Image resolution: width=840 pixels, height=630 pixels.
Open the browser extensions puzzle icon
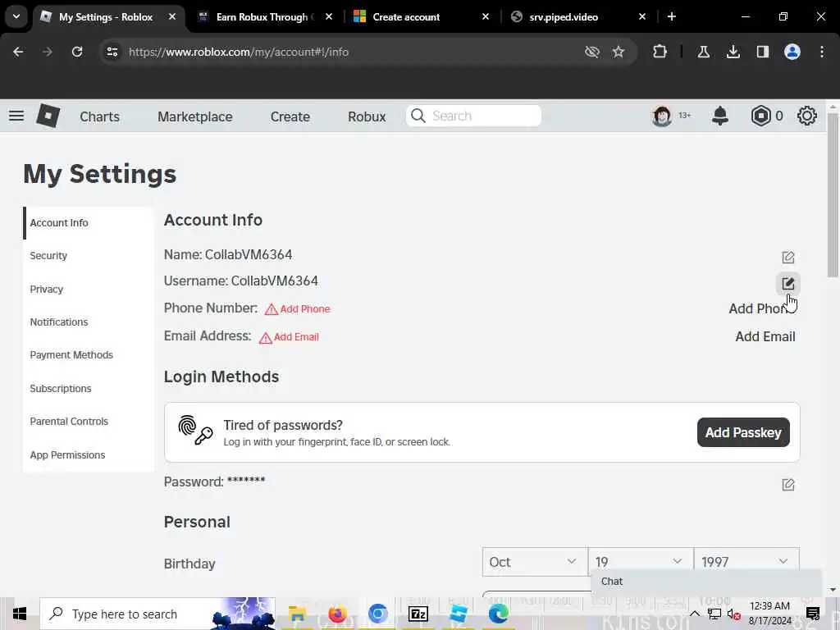pyautogui.click(x=660, y=52)
